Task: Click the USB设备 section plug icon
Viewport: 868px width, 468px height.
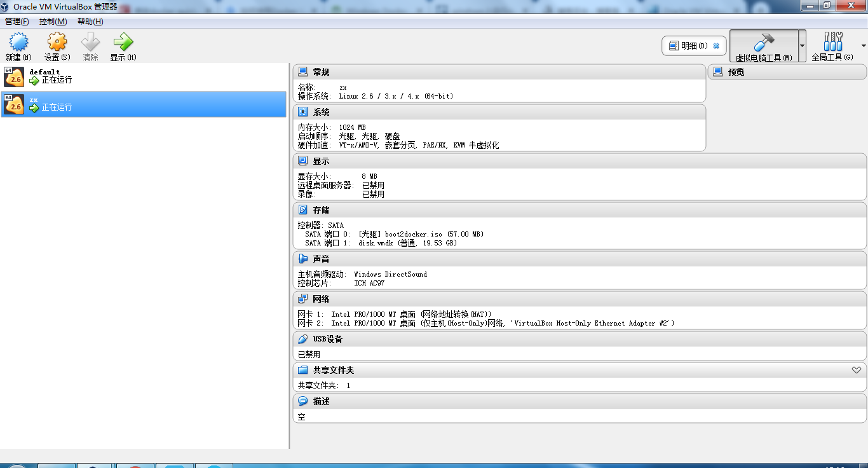Action: click(303, 339)
